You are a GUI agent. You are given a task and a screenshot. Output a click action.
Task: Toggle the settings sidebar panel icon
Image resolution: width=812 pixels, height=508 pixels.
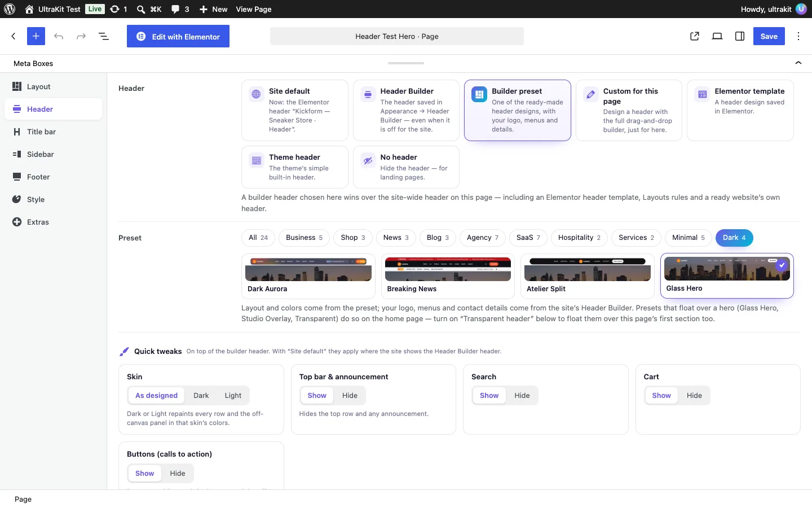(740, 36)
